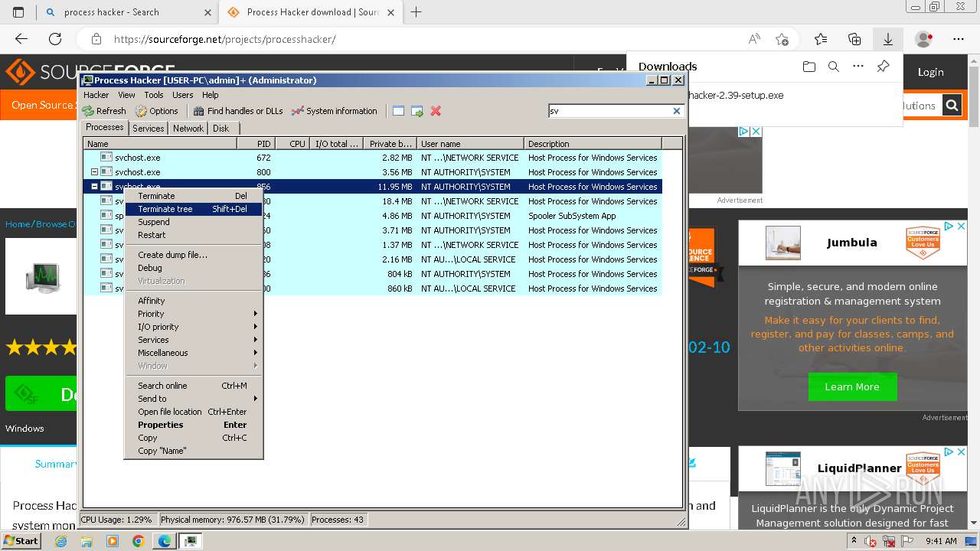Viewport: 980px width, 551px height.
Task: Open the Windows Start button
Action: pyautogui.click(x=21, y=540)
